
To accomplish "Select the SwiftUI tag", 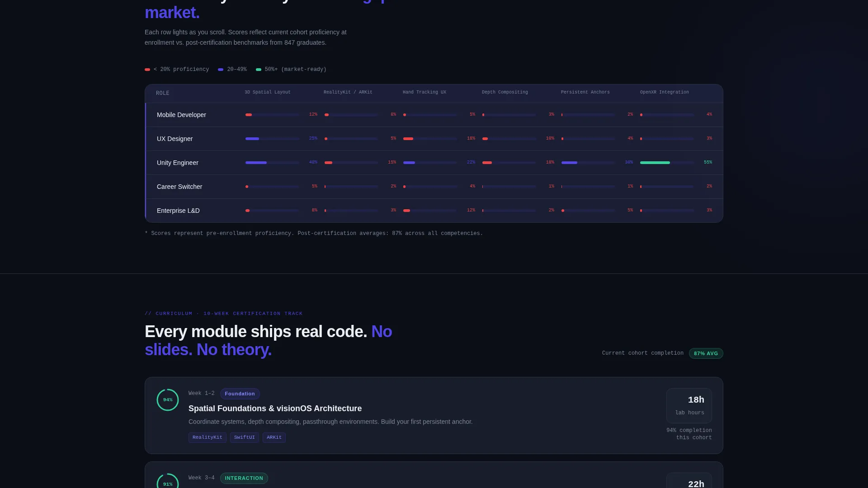I will [245, 437].
